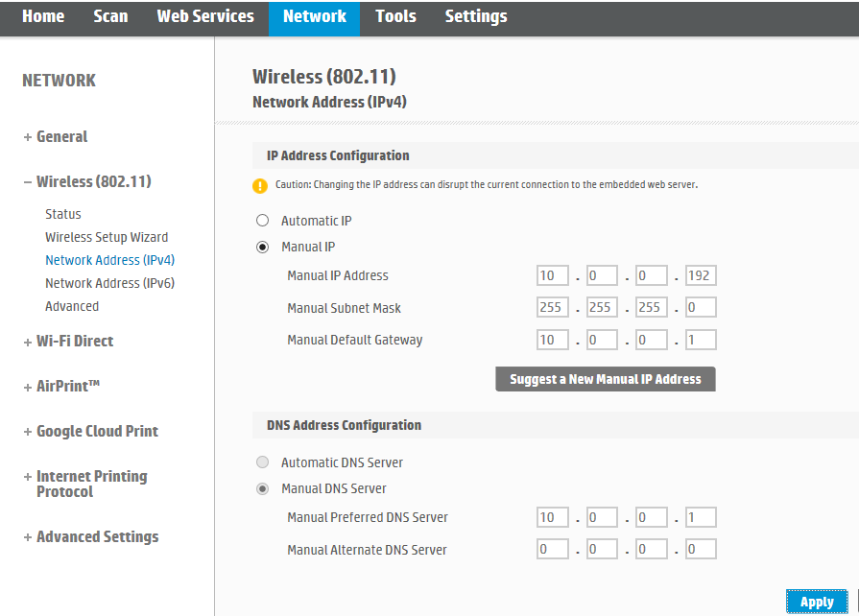Image resolution: width=859 pixels, height=616 pixels.
Task: Open the Wireless Setup Wizard
Action: coord(107,237)
